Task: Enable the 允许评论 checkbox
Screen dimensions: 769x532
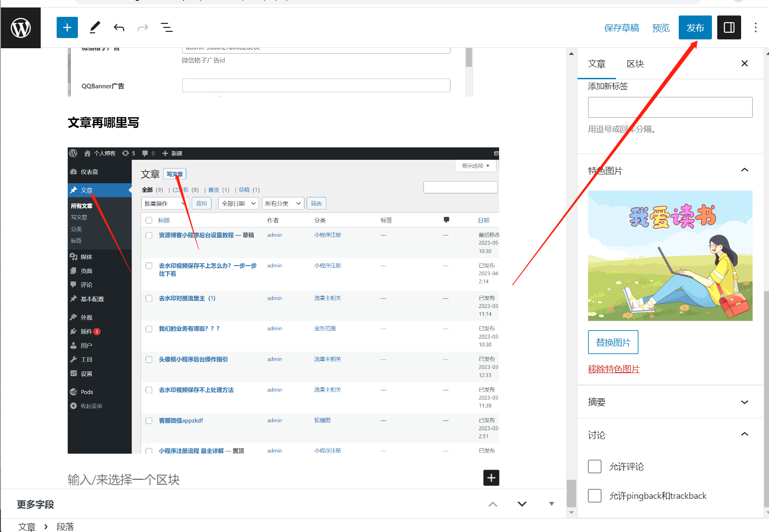Action: coord(595,466)
